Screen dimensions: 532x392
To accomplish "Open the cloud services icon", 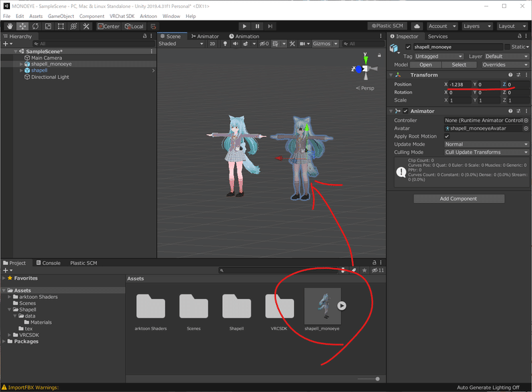I will [417, 26].
